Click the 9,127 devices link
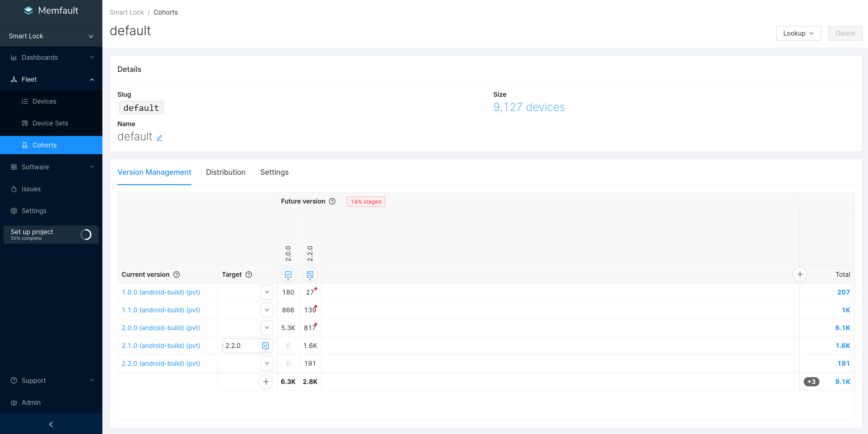 (x=529, y=107)
